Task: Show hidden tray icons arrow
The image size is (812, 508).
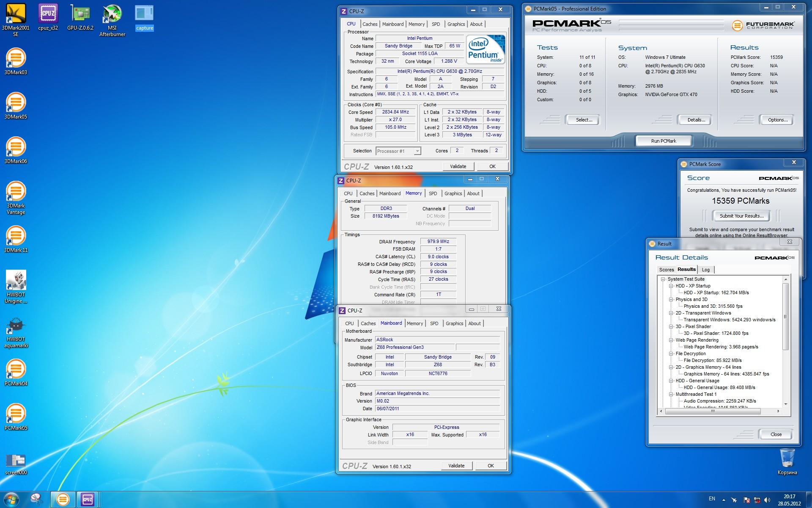Action: tap(724, 500)
